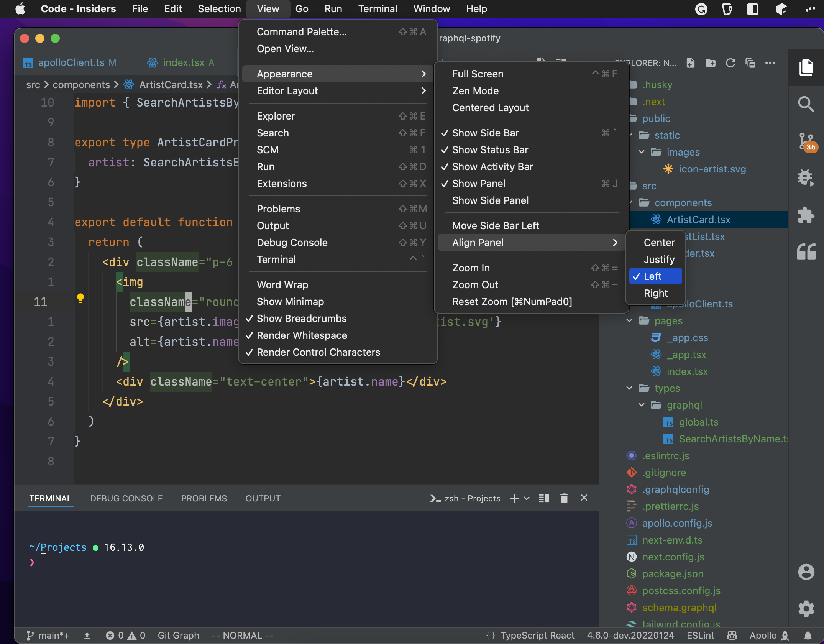The height and width of the screenshot is (644, 824).
Task: Split the terminal pane
Action: point(544,498)
